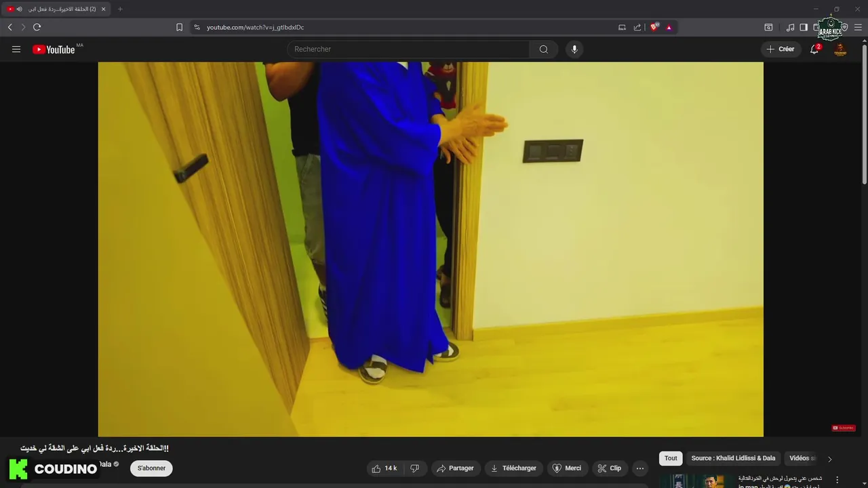Open the Créer menu
868x488 pixels.
(x=780, y=49)
